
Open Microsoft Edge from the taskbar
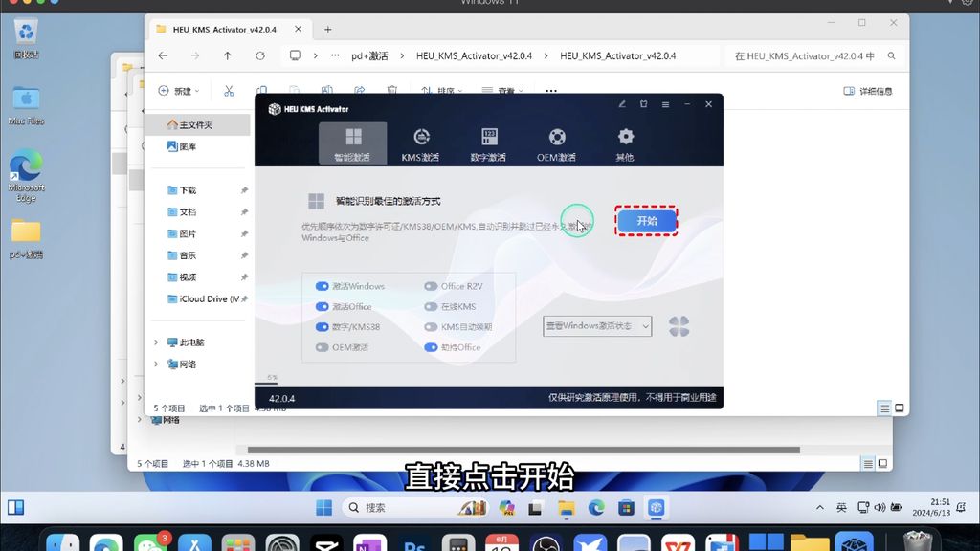coord(596,508)
